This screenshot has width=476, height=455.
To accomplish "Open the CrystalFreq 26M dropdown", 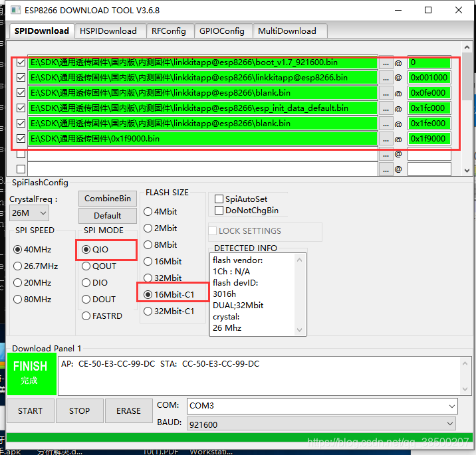I will click(x=29, y=213).
